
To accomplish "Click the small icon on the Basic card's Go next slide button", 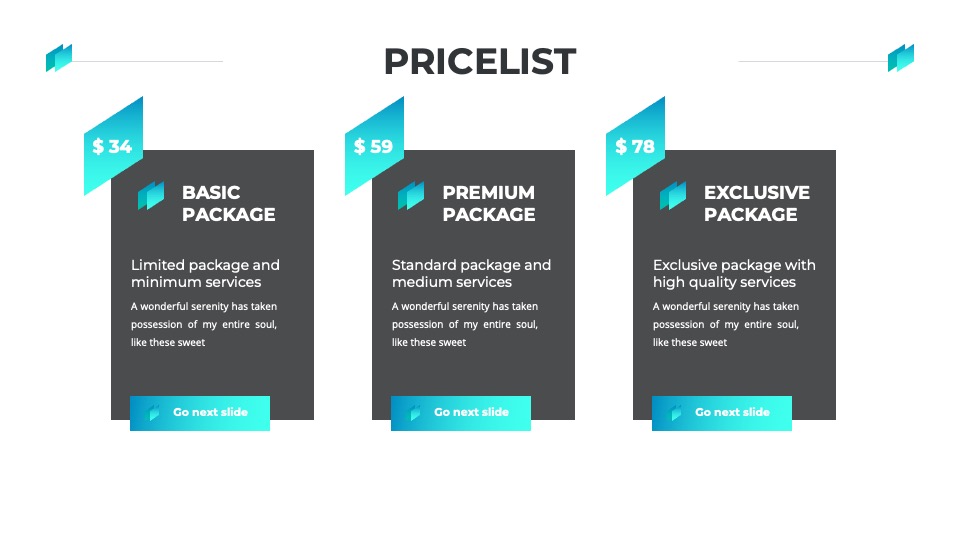I will 154,413.
